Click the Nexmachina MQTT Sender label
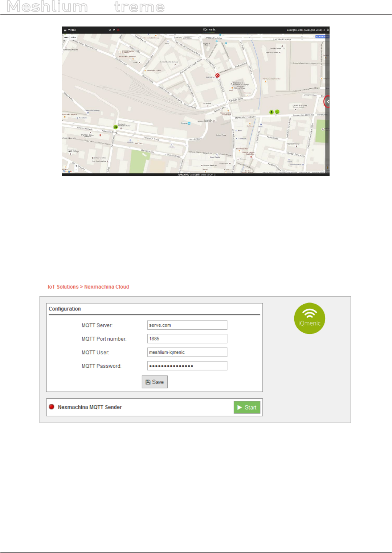This screenshot has width=392, height=553. 90,407
